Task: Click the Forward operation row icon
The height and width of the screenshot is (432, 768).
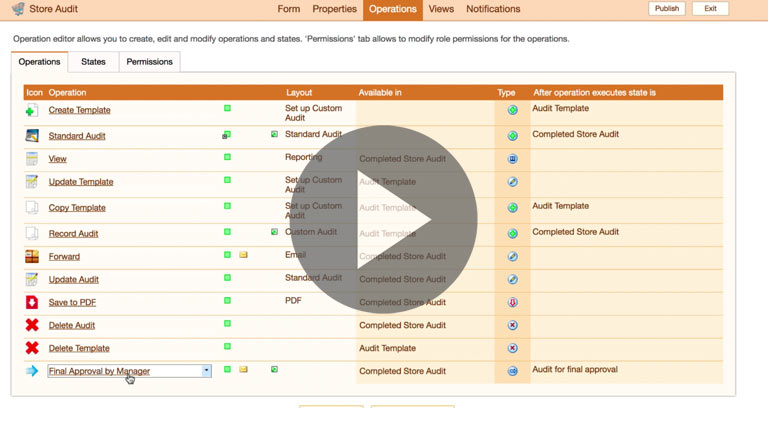Action: click(x=32, y=256)
